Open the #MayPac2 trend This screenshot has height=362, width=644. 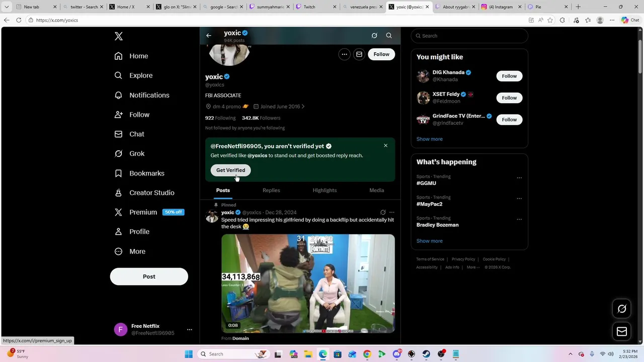point(429,204)
